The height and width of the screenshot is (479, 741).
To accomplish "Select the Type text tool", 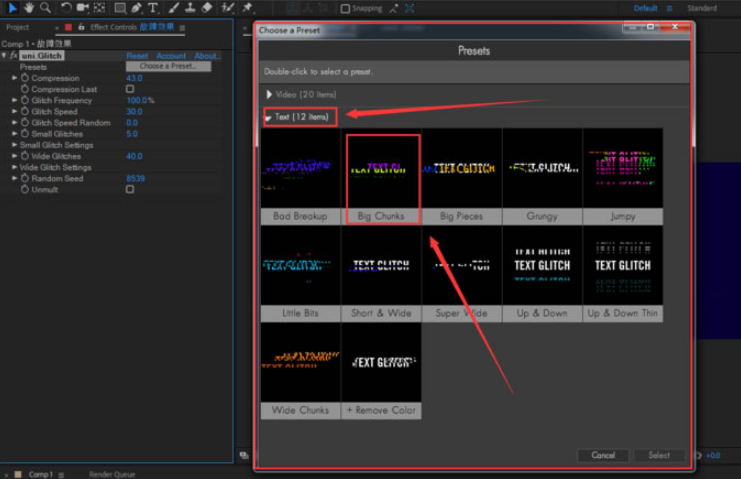I will click(x=153, y=8).
